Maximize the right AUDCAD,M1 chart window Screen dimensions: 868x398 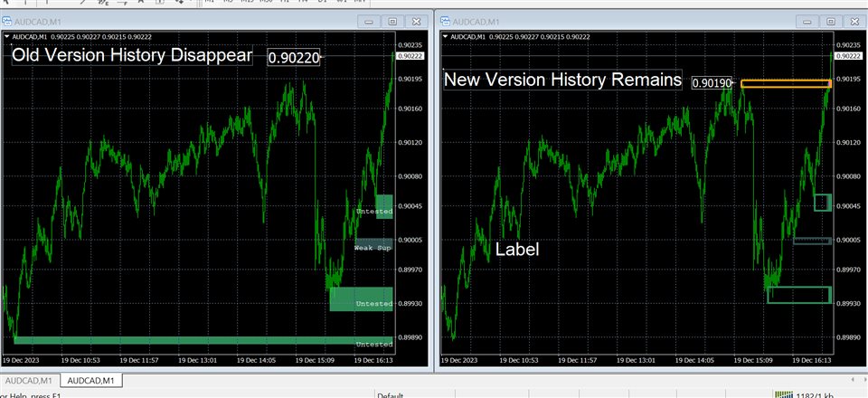pos(831,22)
